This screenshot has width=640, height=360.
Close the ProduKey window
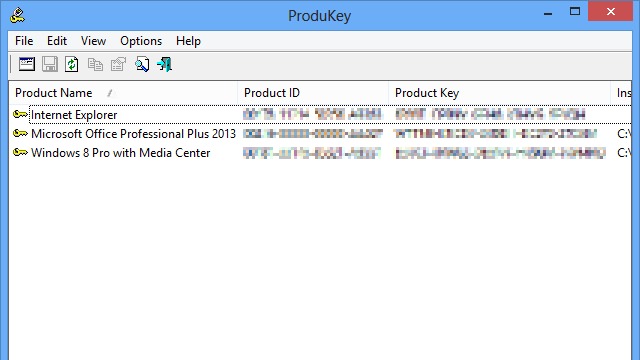pyautogui.click(x=611, y=11)
